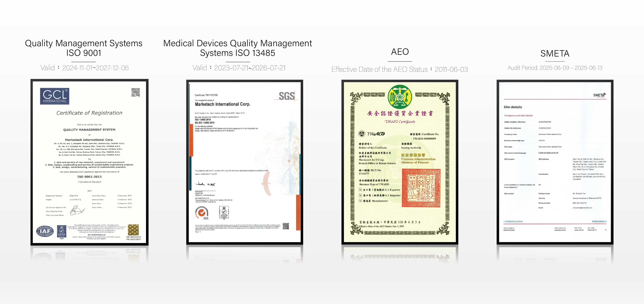Open the AEO TWAEO certificate image
Image resolution: width=644 pixels, height=304 pixels.
(400, 162)
